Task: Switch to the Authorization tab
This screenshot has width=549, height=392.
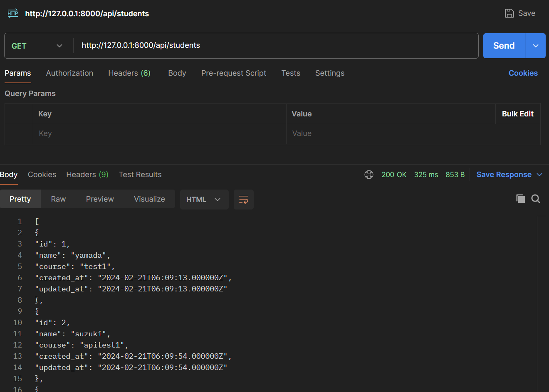Action: point(69,73)
